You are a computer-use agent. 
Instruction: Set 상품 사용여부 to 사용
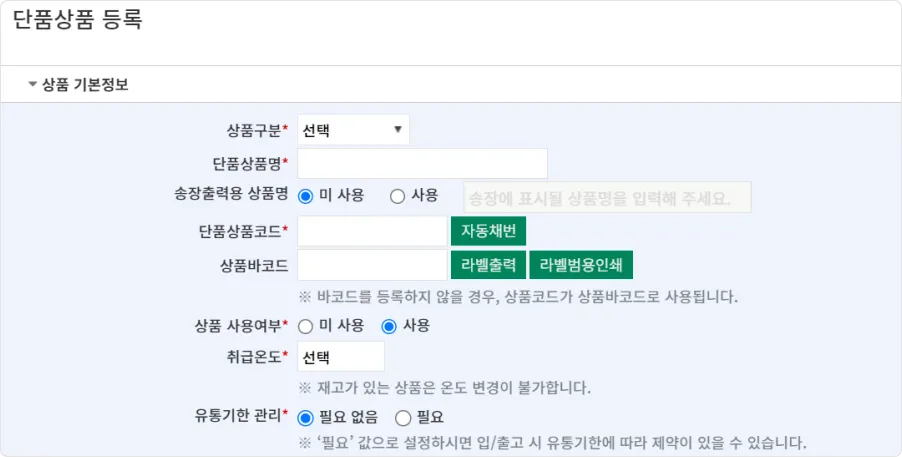pyautogui.click(x=389, y=326)
